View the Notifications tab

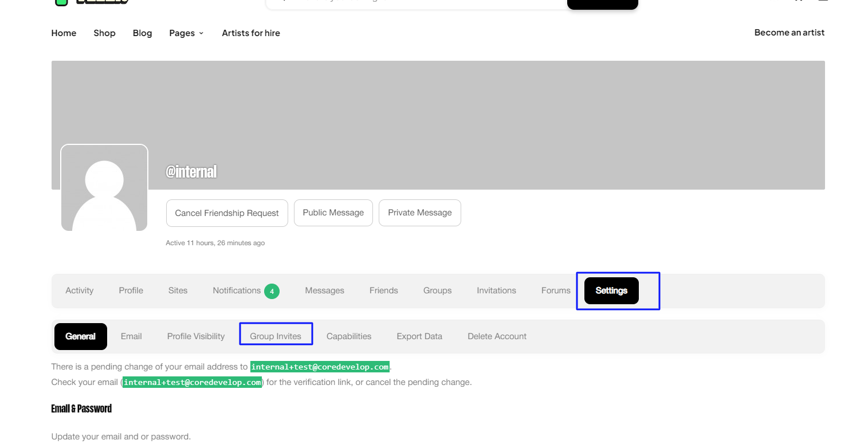pyautogui.click(x=237, y=290)
